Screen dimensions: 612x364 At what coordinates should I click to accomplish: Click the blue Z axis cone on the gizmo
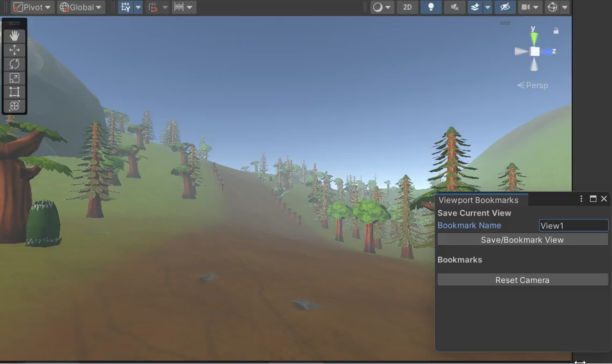pos(547,52)
